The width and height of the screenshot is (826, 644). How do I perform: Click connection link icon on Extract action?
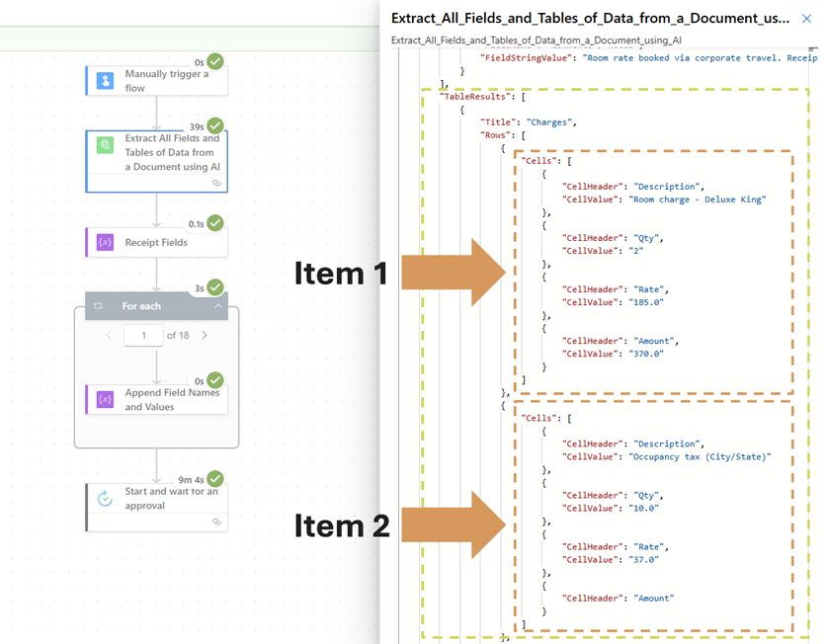[x=216, y=183]
